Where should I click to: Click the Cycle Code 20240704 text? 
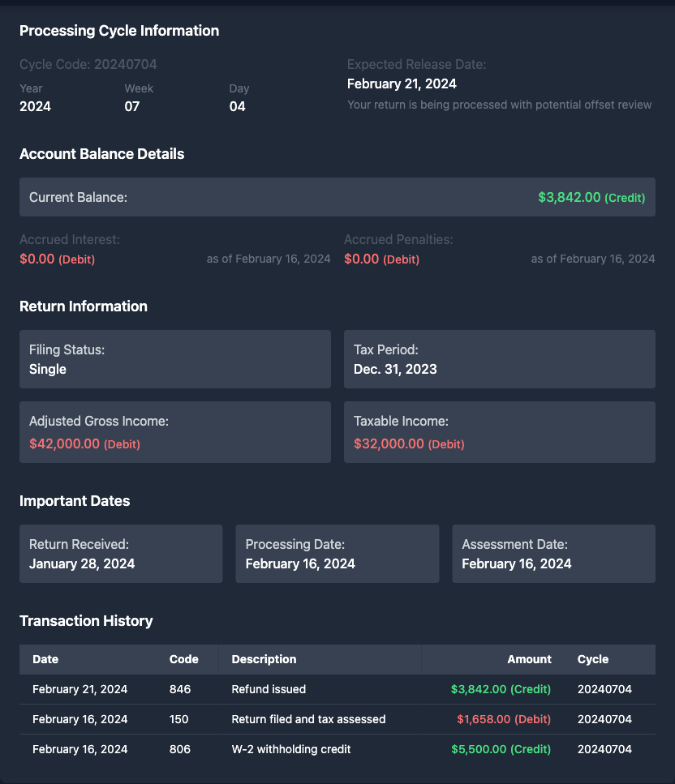coord(88,64)
